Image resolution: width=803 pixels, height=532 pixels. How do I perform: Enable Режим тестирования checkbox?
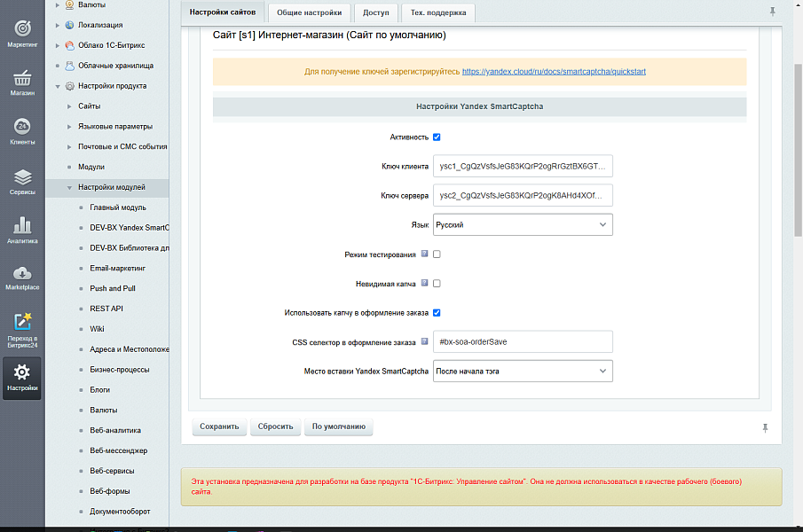pos(436,254)
